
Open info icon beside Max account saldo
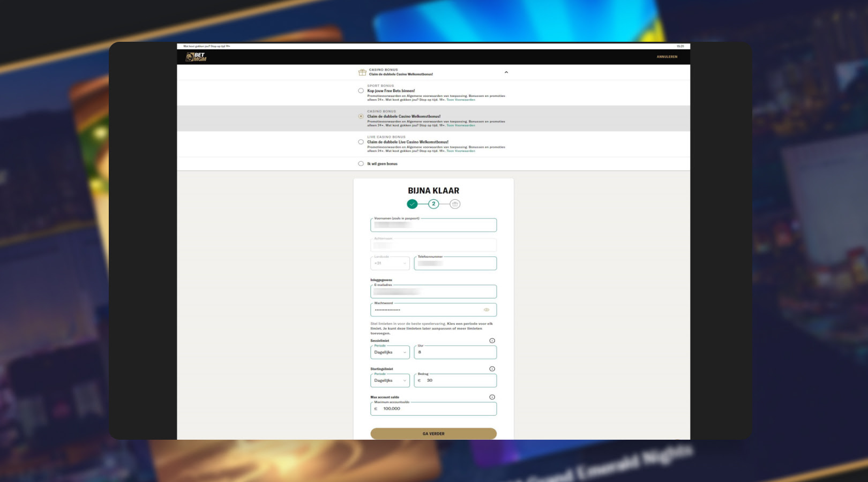pyautogui.click(x=492, y=397)
